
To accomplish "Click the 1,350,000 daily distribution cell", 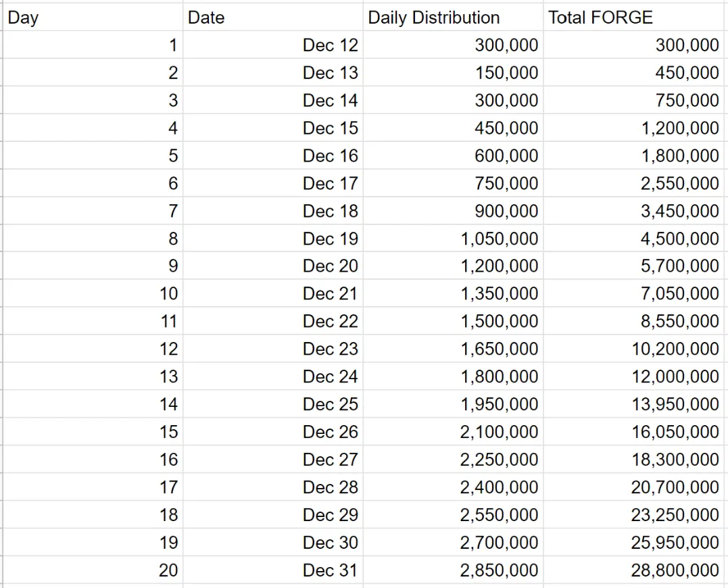I will 453,293.
